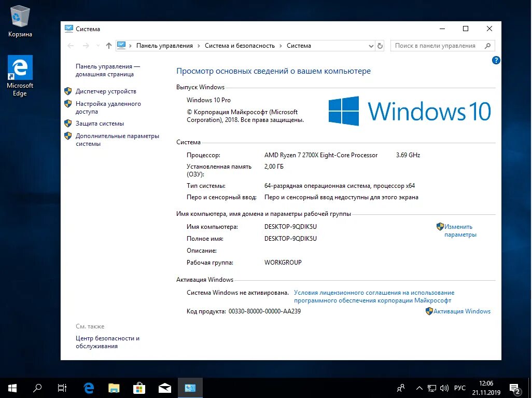Refresh the control panel view
Viewport: 532px width, 398px height.
coord(380,46)
